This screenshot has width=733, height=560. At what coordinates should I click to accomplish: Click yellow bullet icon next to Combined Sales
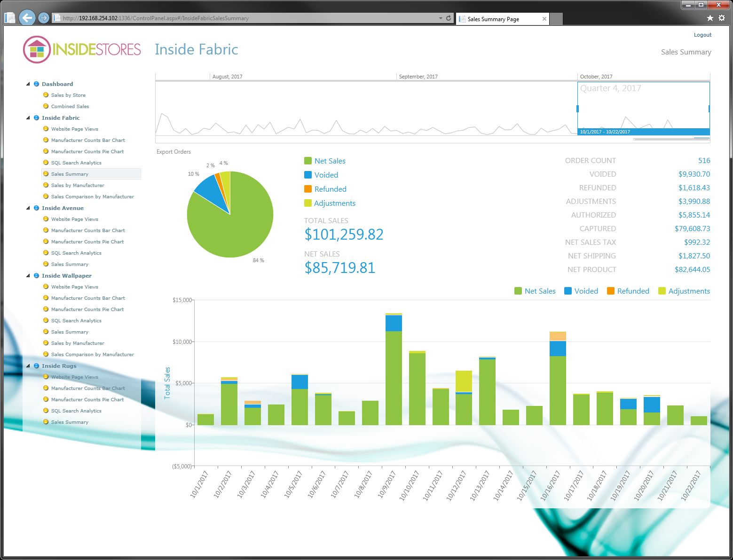point(46,106)
